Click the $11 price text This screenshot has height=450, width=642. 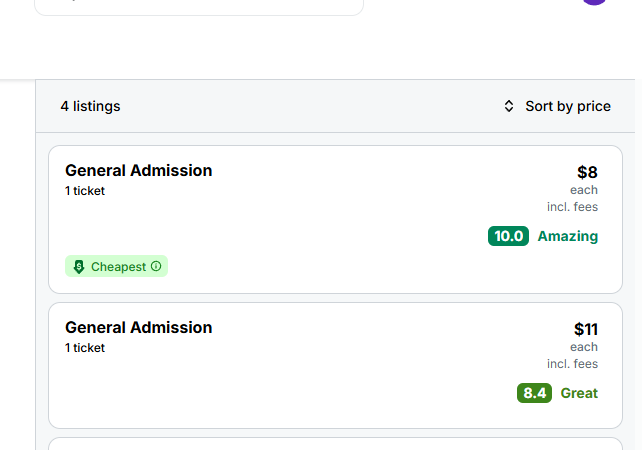(x=585, y=329)
